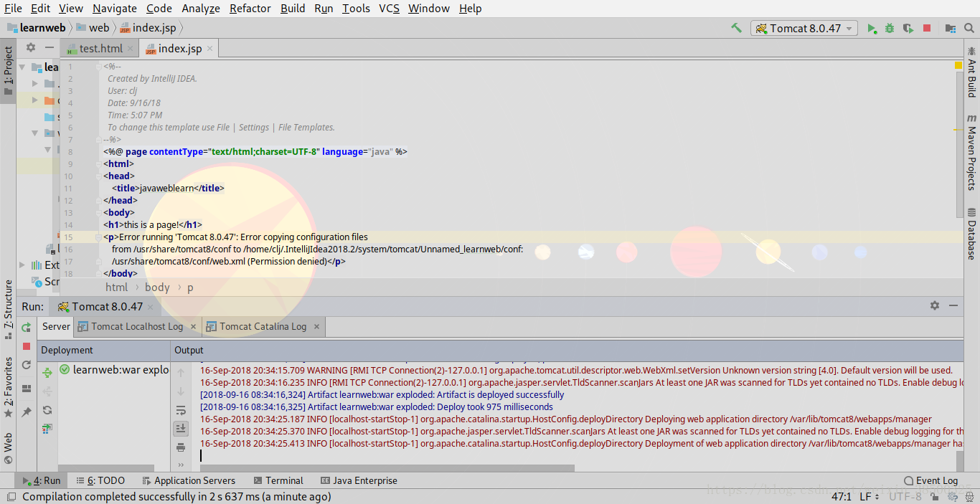Click the web folder breadcrumb in the navigation bar
This screenshot has height=504, width=980.
[93, 28]
